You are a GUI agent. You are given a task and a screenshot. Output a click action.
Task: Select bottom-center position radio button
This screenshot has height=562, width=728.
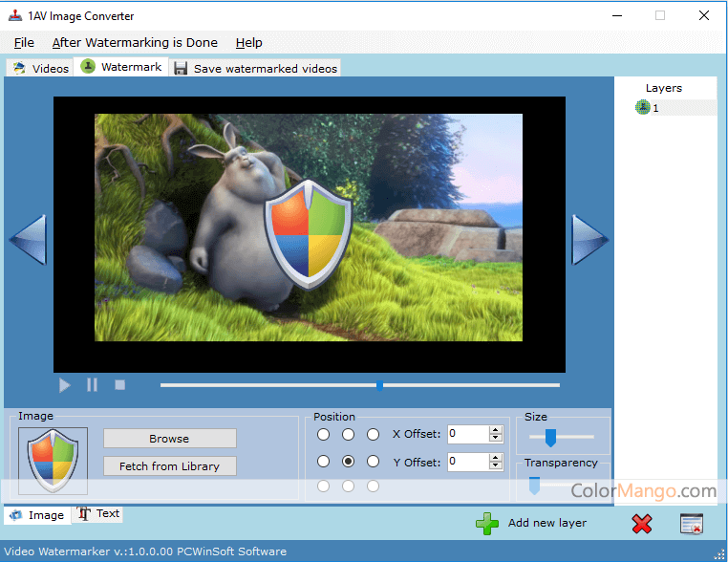tap(348, 486)
